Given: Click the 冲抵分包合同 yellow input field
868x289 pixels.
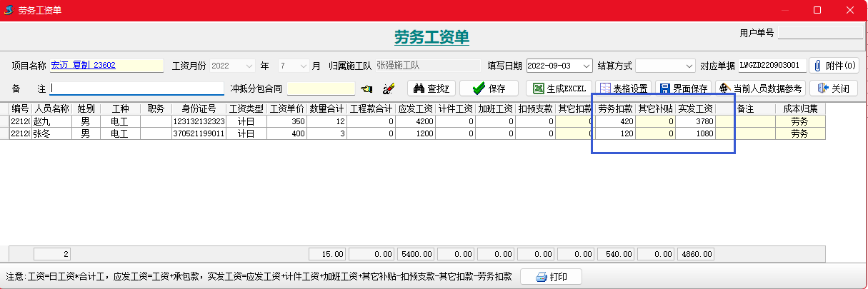Looking at the screenshot, I should click(x=321, y=88).
